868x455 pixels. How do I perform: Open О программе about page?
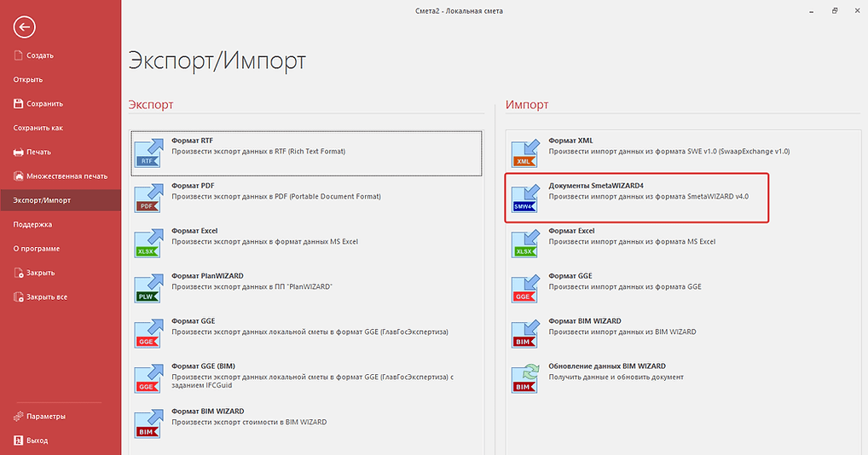(37, 249)
